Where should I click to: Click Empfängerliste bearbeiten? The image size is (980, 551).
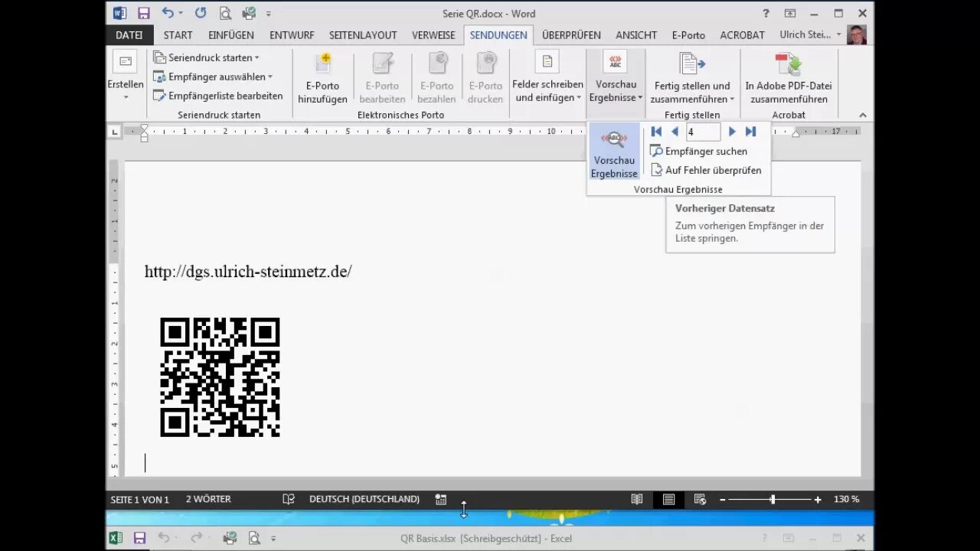218,96
